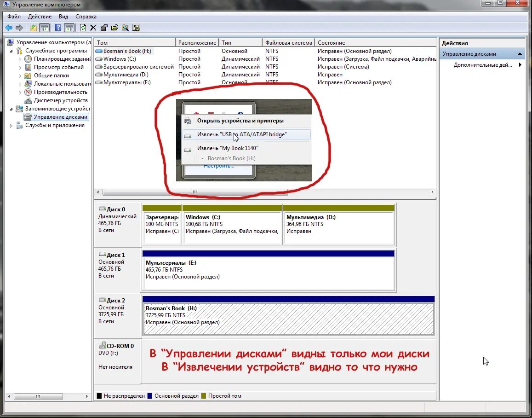Click the Up one level folder icon
This screenshot has width=532, height=418.
tap(33, 28)
